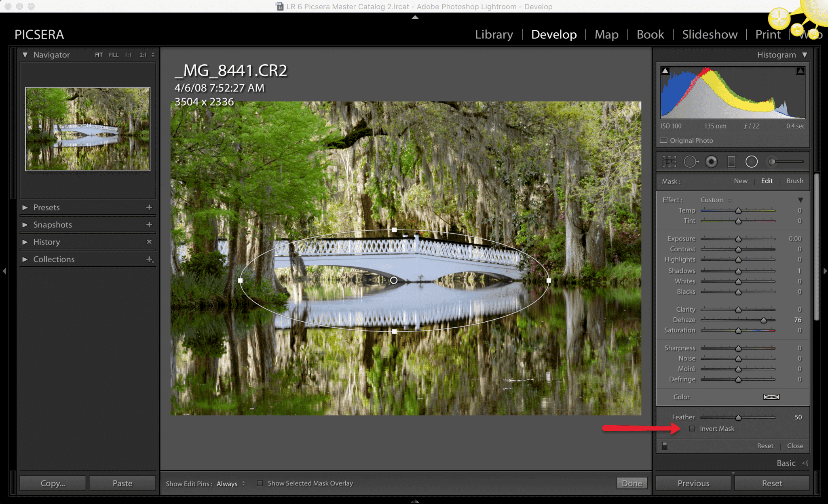Check Show Selected Mask Overlay

point(260,483)
